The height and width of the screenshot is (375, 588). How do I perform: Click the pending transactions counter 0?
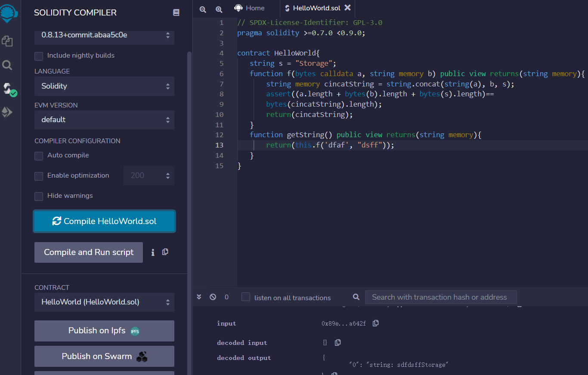(x=226, y=297)
